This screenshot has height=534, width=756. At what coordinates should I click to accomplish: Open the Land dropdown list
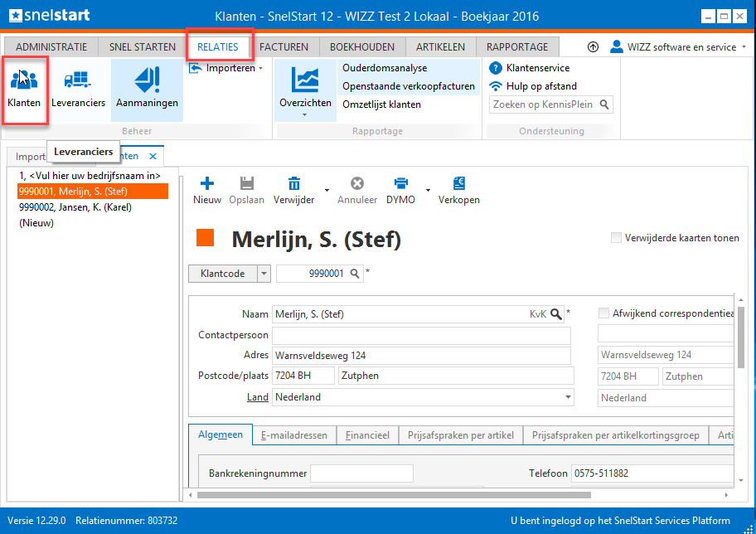pyautogui.click(x=568, y=397)
